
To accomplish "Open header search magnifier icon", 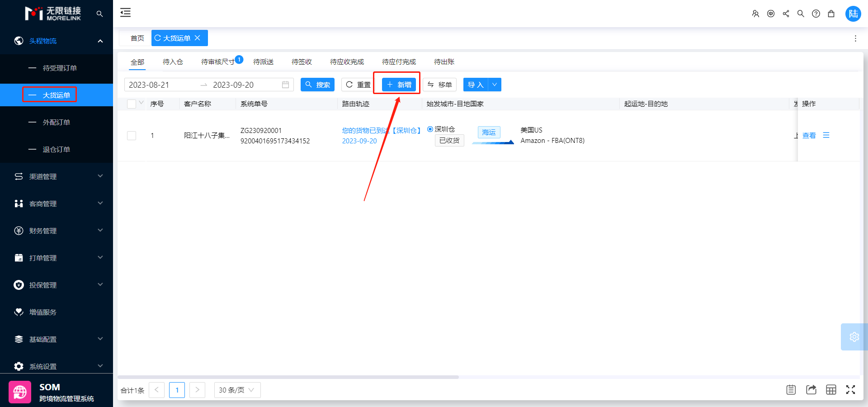I will 801,14.
